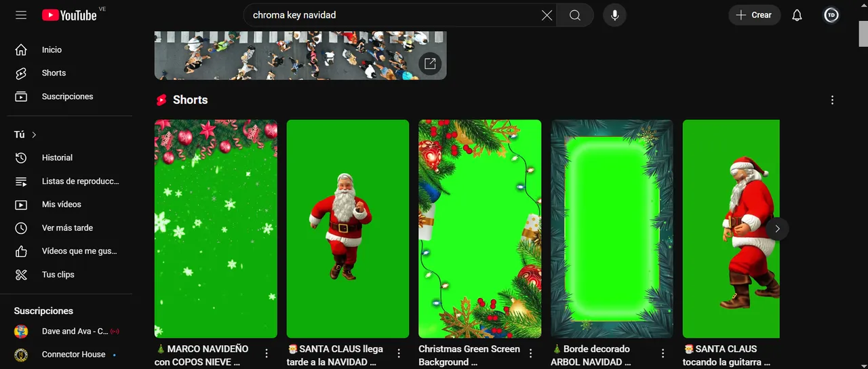Show next Shorts with right arrow
This screenshot has width=868, height=369.
click(x=777, y=229)
